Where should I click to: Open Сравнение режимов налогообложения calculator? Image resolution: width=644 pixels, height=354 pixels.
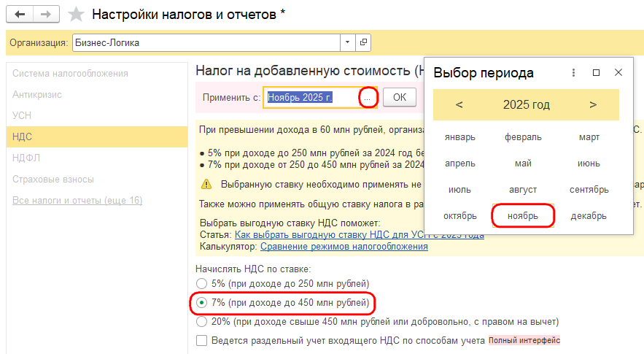[x=344, y=246]
